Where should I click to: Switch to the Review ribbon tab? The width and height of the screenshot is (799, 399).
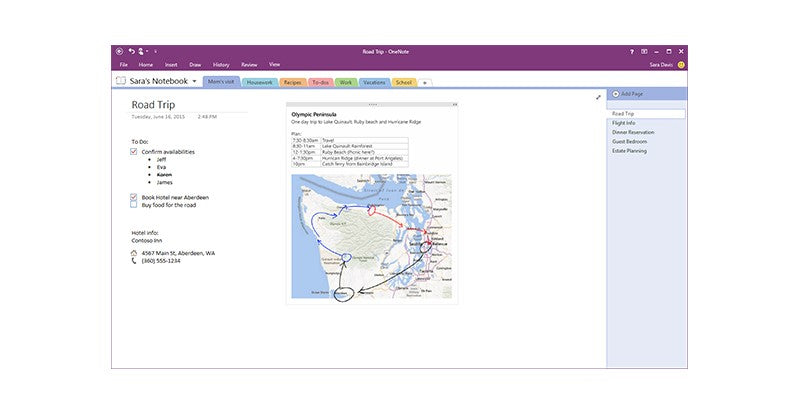click(x=249, y=65)
